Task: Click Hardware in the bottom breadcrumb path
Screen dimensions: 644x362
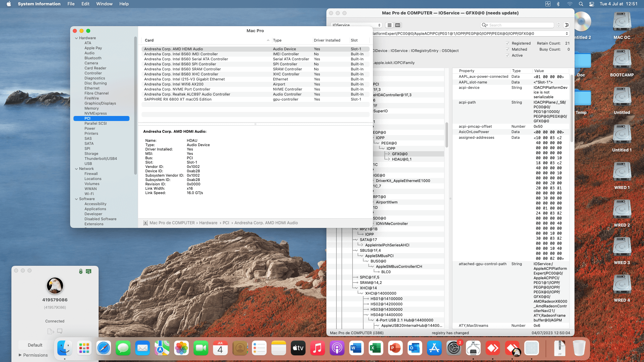Action: pyautogui.click(x=208, y=223)
